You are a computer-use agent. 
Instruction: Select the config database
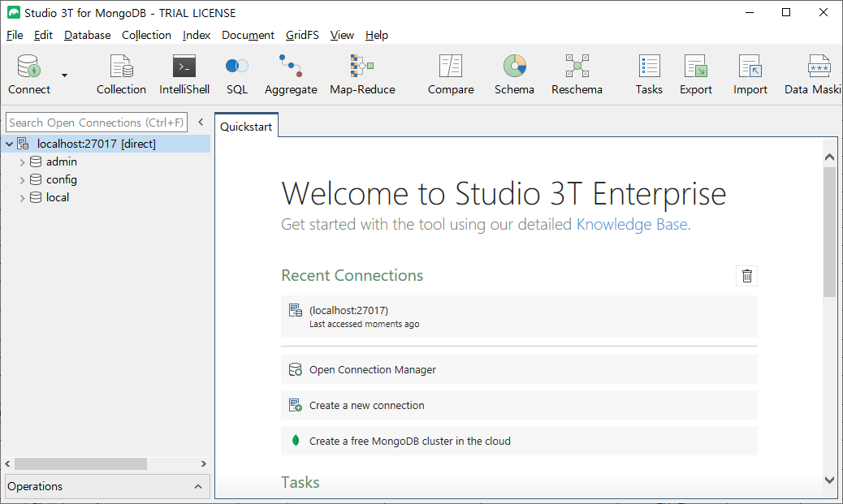(61, 179)
